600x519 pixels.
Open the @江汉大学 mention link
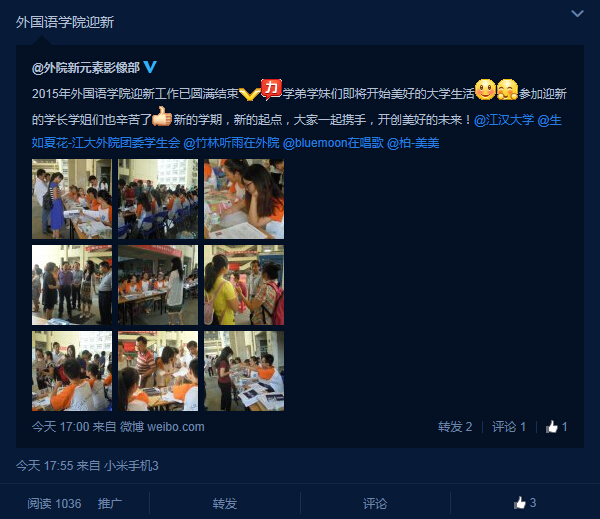[x=504, y=120]
